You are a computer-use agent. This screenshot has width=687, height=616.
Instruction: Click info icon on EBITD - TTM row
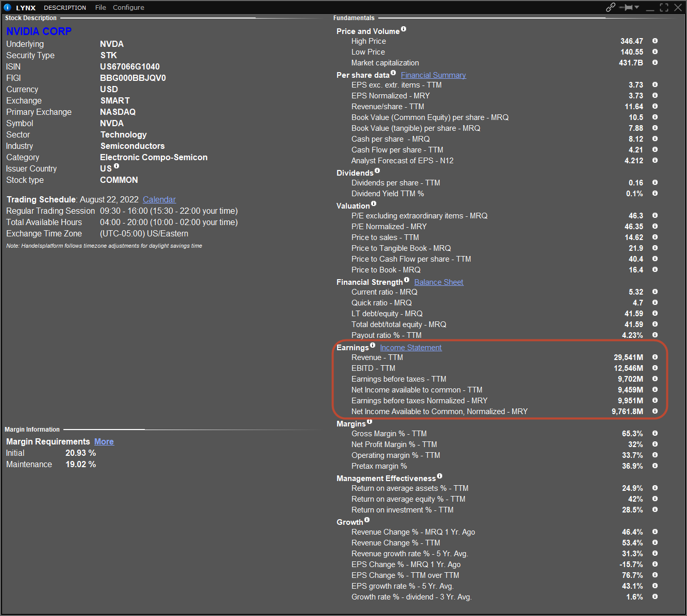click(655, 368)
